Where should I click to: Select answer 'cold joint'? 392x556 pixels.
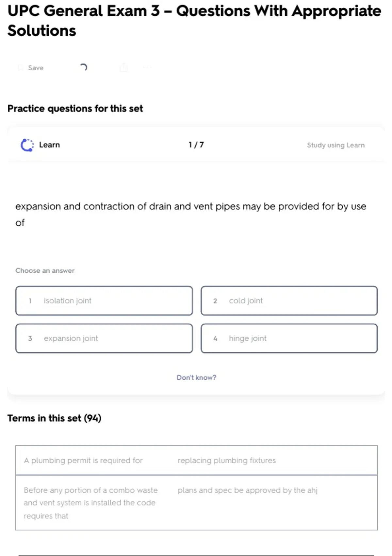click(x=289, y=301)
